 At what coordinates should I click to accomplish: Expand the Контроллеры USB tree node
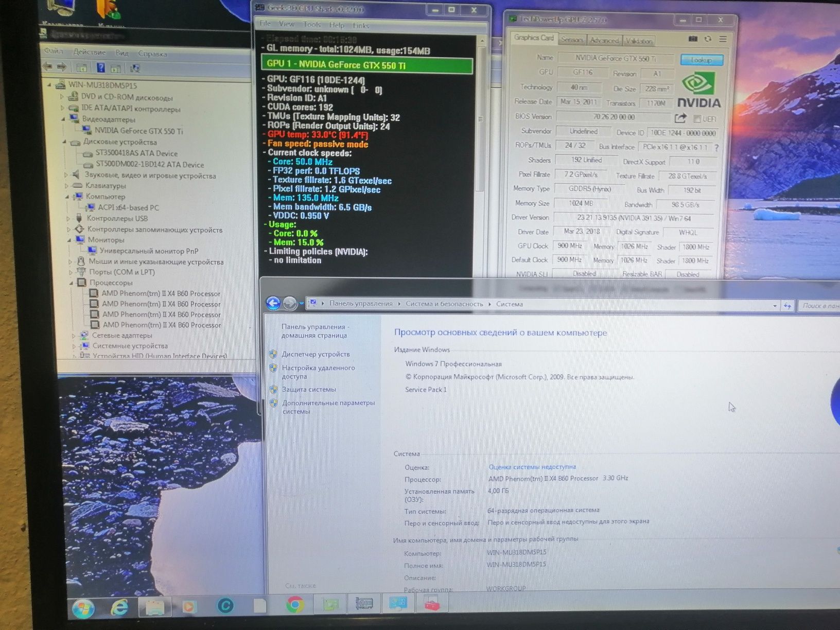68,218
